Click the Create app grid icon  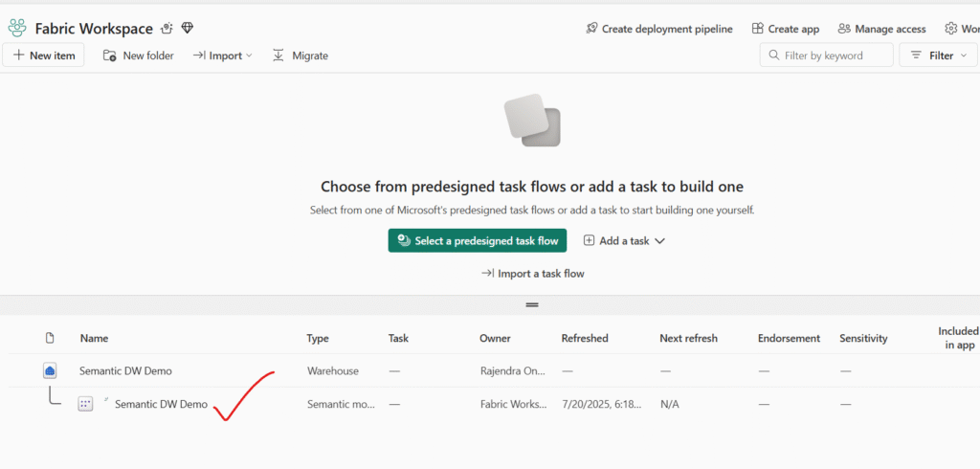click(758, 29)
